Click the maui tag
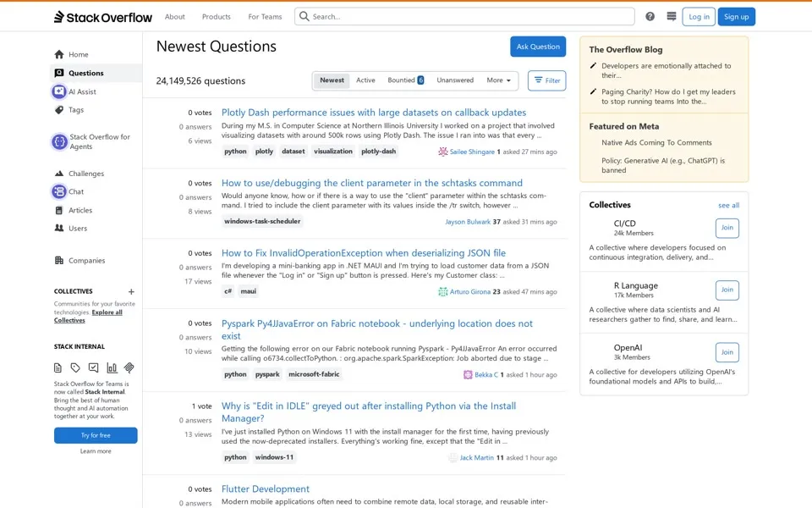 [x=249, y=291]
